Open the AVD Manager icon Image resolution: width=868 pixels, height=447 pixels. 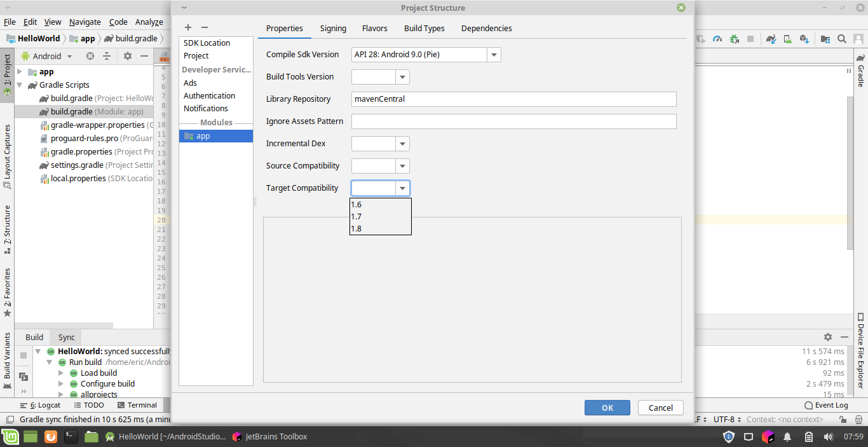788,39
